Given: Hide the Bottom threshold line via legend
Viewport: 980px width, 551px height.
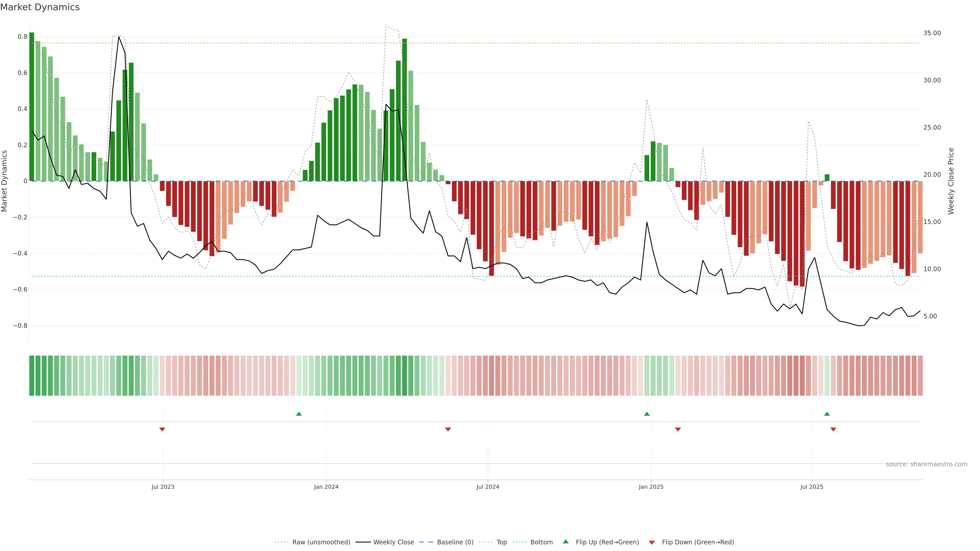Looking at the screenshot, I should [x=541, y=542].
